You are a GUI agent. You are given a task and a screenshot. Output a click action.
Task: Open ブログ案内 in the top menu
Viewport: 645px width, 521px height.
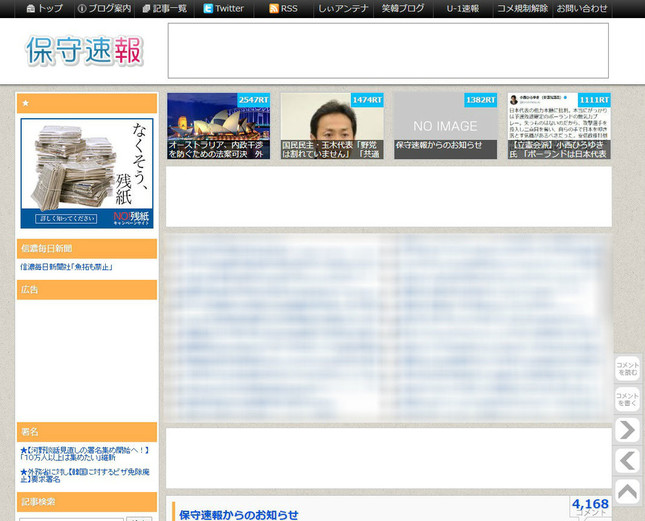(104, 8)
